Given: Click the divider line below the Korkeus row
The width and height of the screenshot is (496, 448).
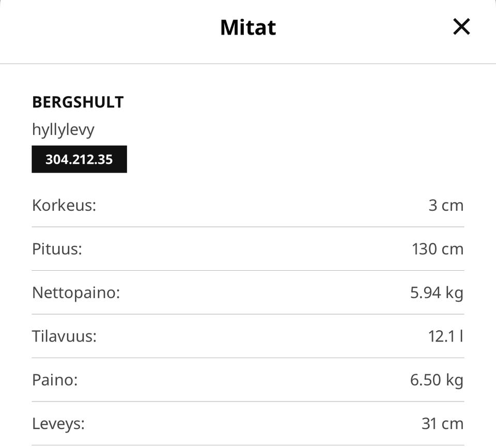Looking at the screenshot, I should click(248, 227).
